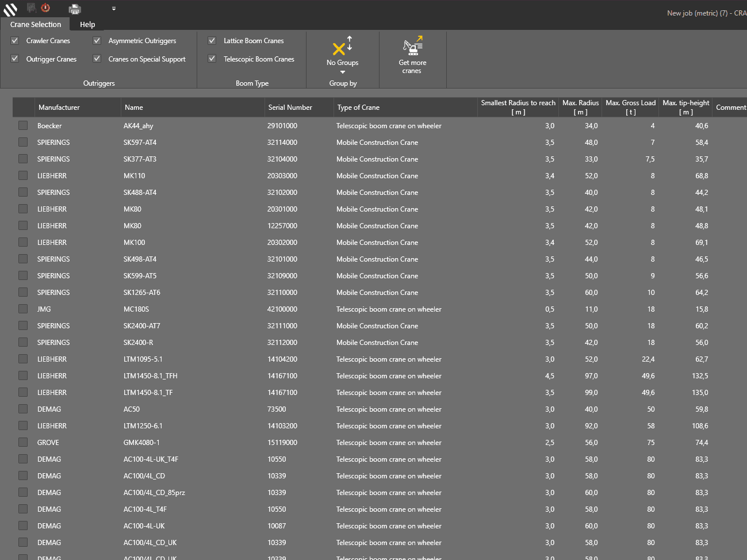The width and height of the screenshot is (747, 560).
Task: Select the SK498-AT4 crane name
Action: (x=140, y=259)
